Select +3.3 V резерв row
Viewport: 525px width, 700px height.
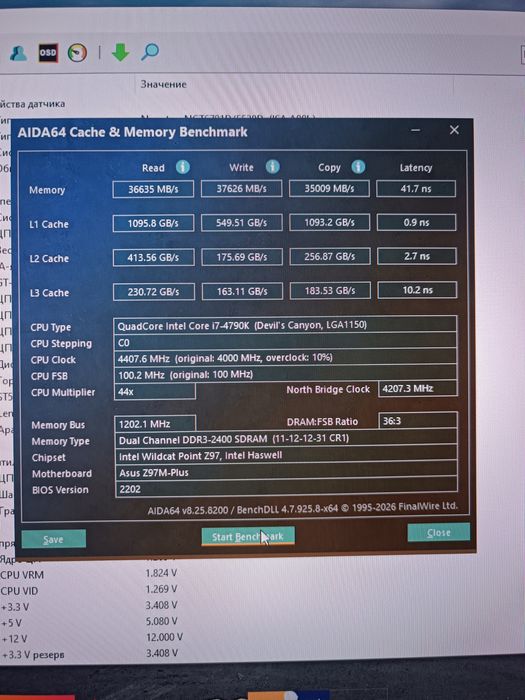[x=89, y=654]
